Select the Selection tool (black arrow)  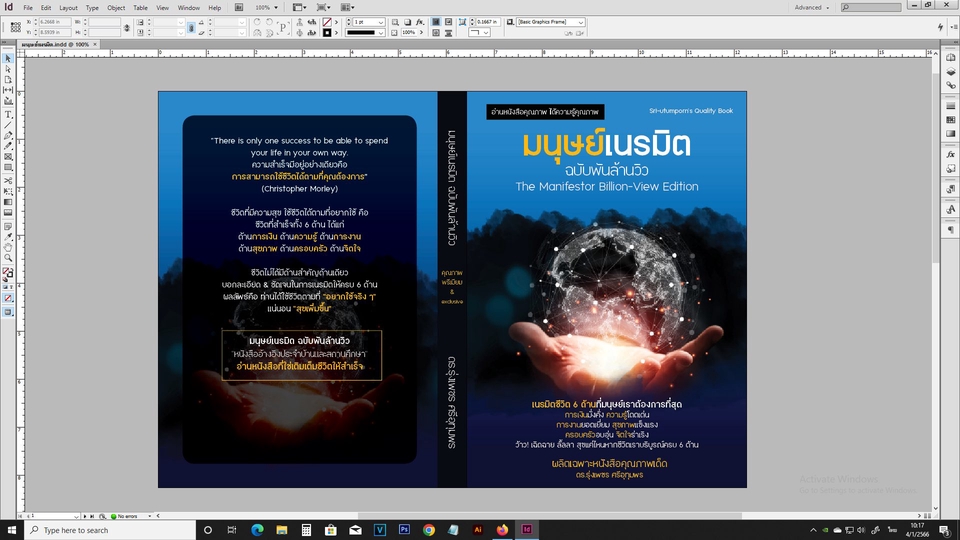8,58
